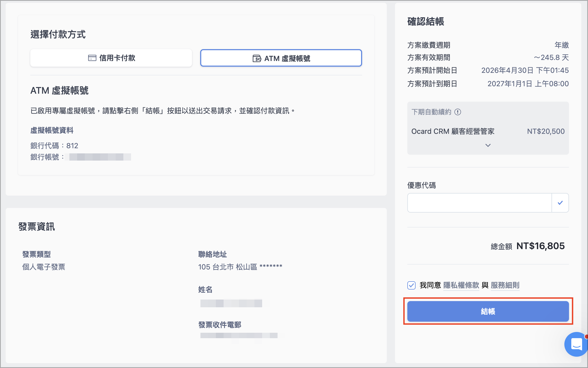This screenshot has height=368, width=588.
Task: Click the 聯絡地址 label
Action: click(213, 254)
